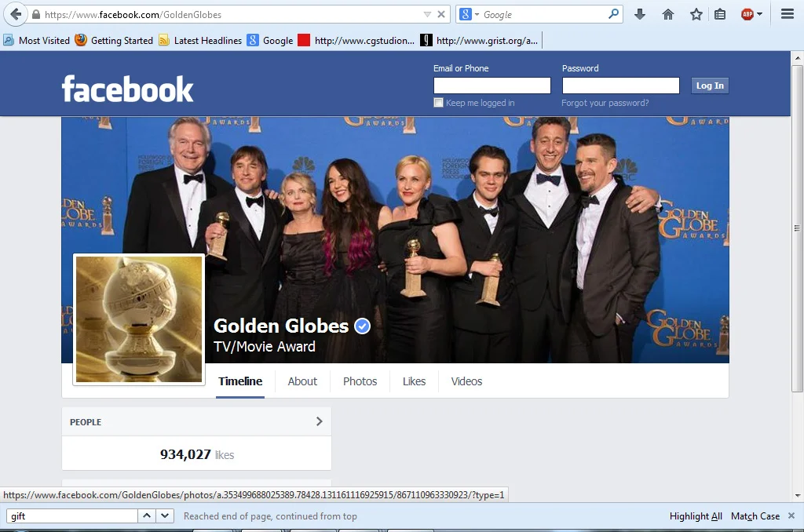Find next match arrow
This screenshot has height=532, width=804.
[165, 516]
